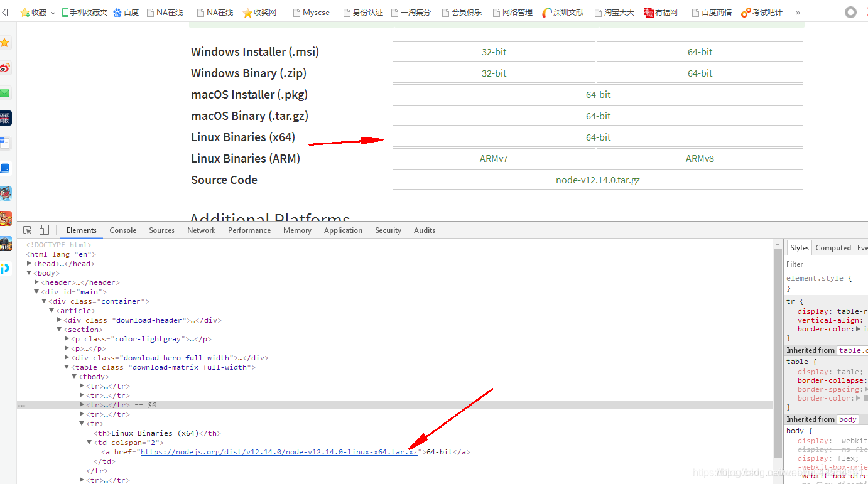Download Linux Binaries ARMv7
Screen dimensions: 868x484
(494, 159)
